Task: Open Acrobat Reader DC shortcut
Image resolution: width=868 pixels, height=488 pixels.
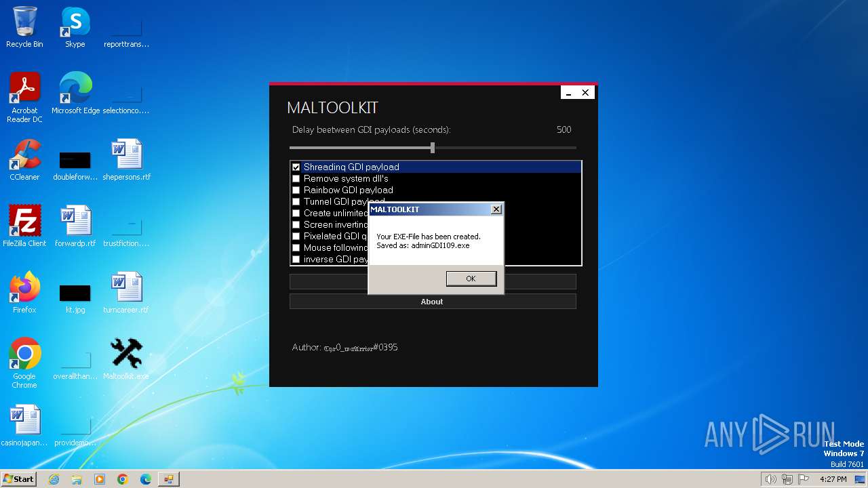Action: (24, 98)
